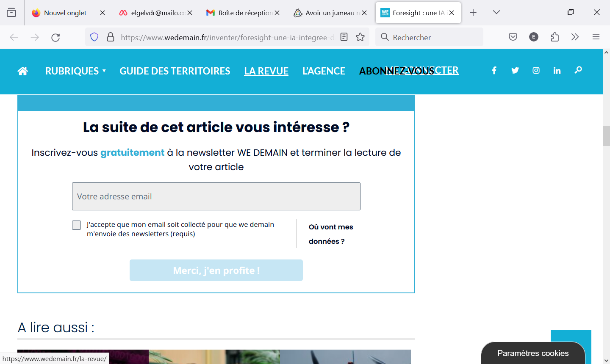The image size is (610, 364).
Task: Open the LinkedIn social icon
Action: 557,71
